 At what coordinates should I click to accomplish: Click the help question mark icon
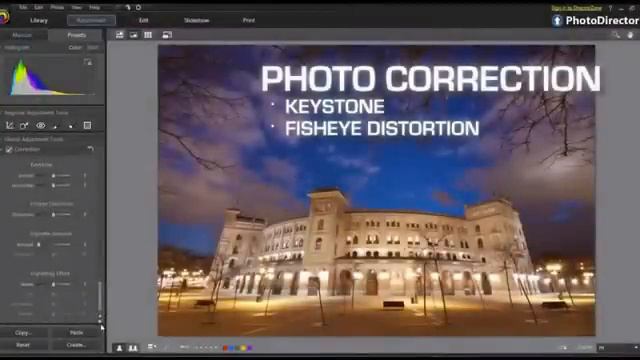pos(610,8)
